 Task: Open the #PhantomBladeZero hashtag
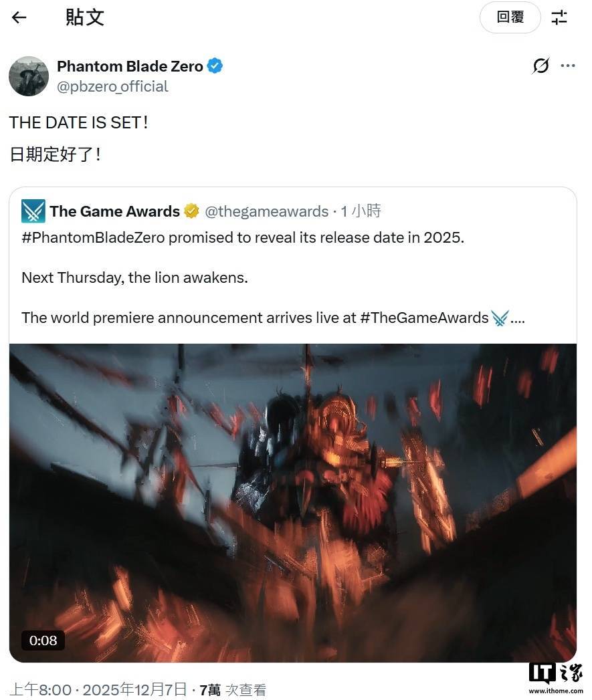(x=74, y=237)
